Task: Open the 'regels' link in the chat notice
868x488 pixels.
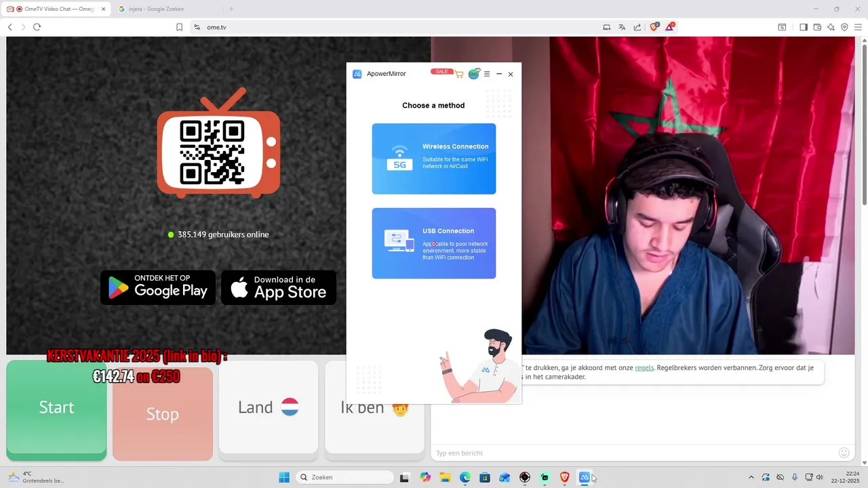Action: point(644,367)
